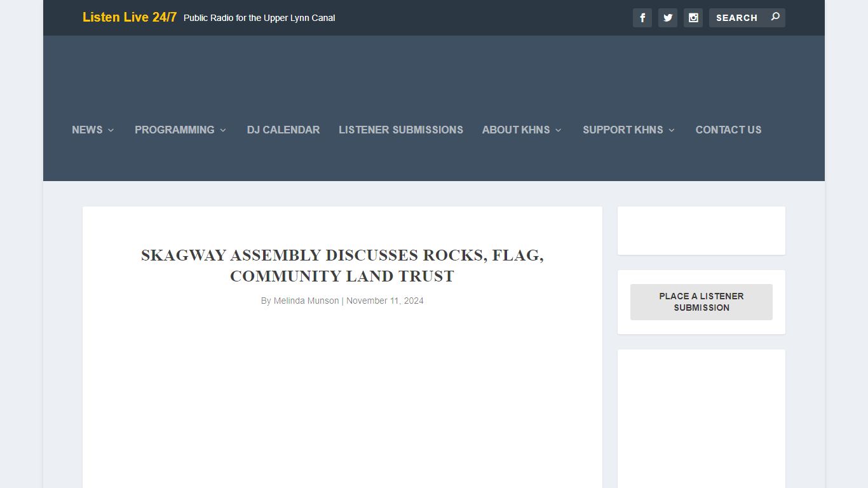Open Listener Submissions page
This screenshot has height=488, width=868.
pyautogui.click(x=401, y=130)
